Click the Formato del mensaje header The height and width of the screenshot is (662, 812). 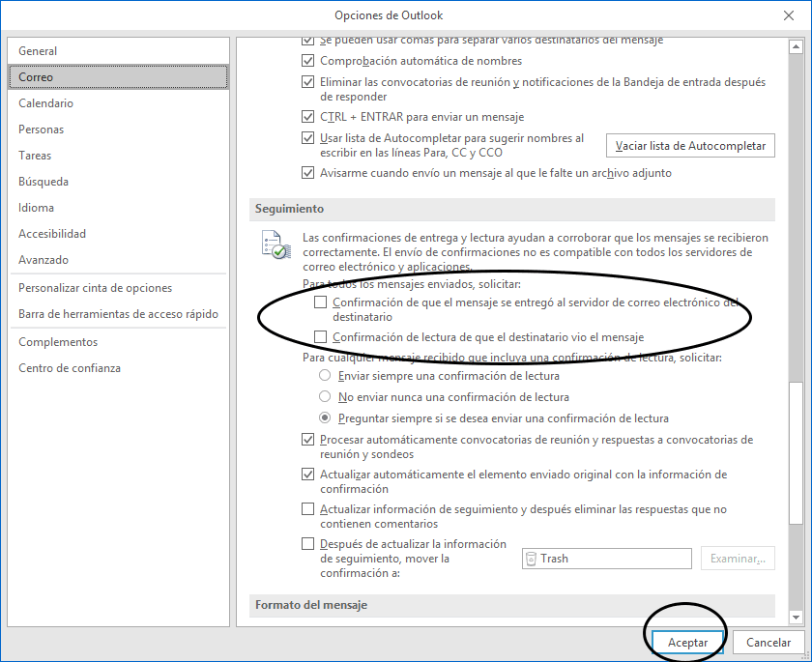pos(511,605)
